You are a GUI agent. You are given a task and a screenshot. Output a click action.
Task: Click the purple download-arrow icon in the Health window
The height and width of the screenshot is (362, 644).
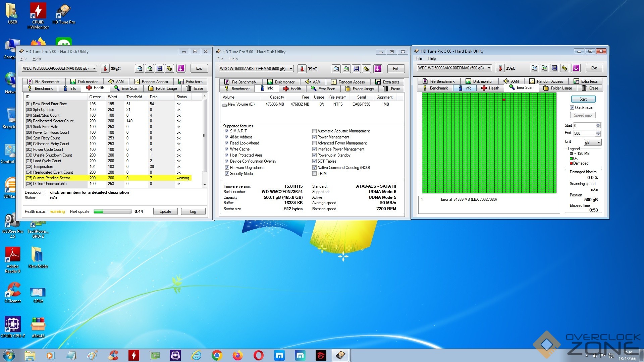[x=181, y=68]
